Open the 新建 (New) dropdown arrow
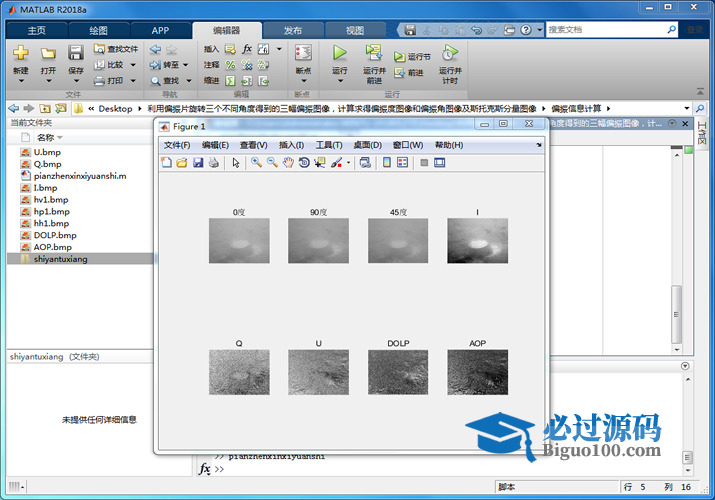The width and height of the screenshot is (715, 500). (20, 81)
